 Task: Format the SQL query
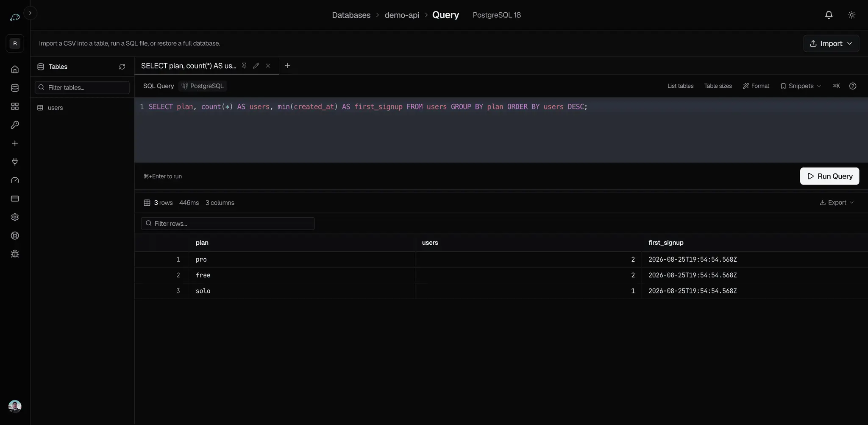[x=756, y=86]
